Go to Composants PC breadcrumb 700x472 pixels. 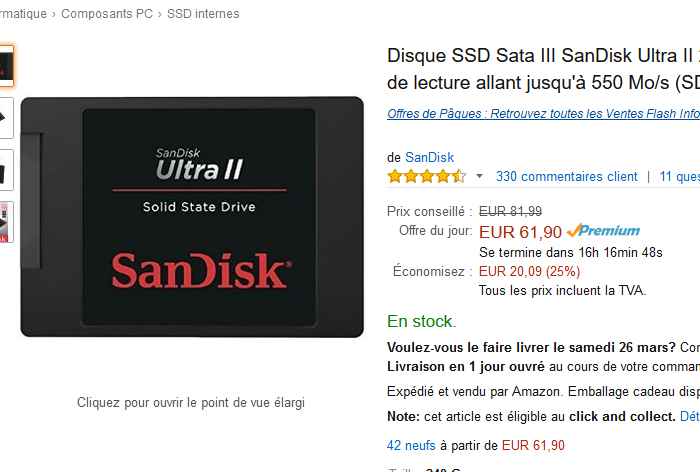(107, 14)
